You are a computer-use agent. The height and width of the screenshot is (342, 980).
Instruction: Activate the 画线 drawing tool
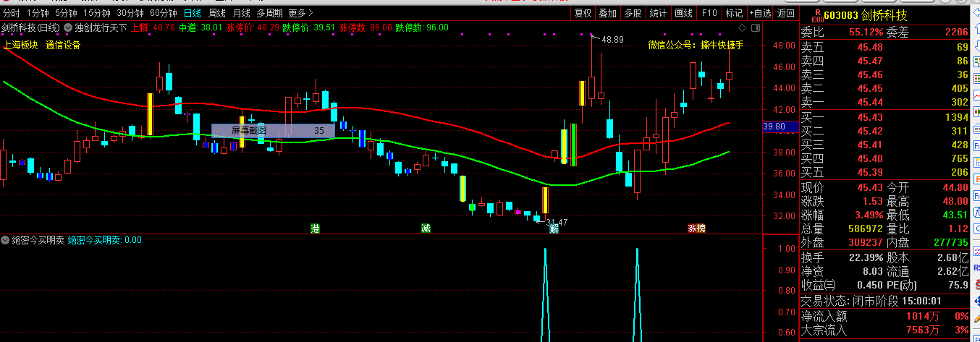pyautogui.click(x=683, y=13)
